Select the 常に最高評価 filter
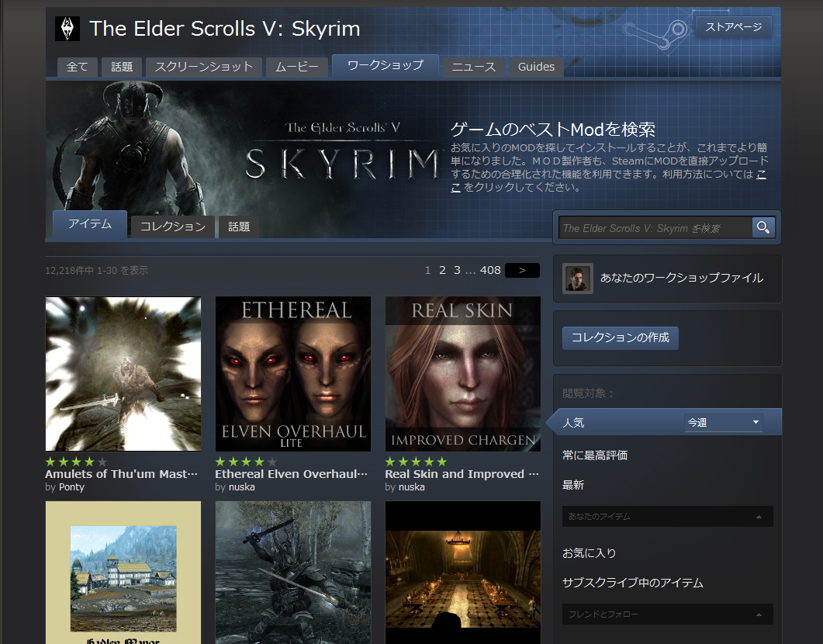823x644 pixels. pos(595,455)
